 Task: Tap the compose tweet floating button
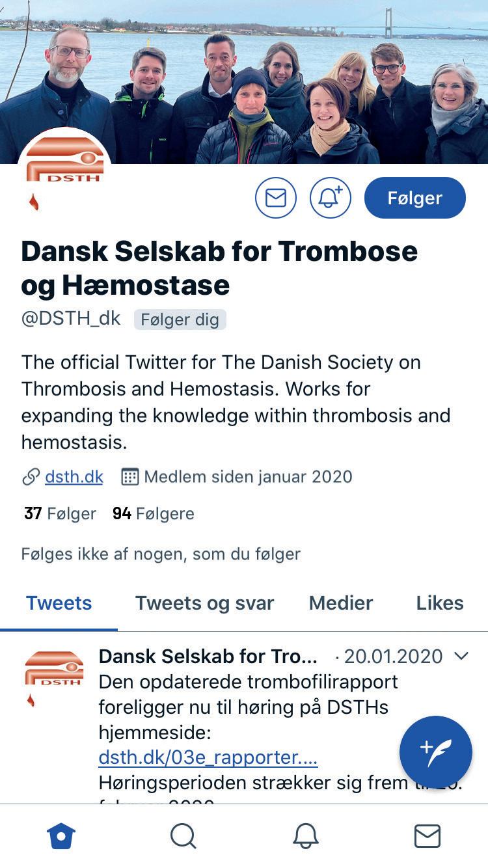(x=435, y=752)
